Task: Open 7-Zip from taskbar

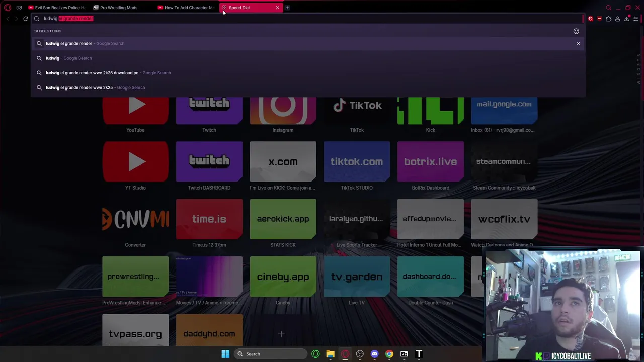Action: 404,354
